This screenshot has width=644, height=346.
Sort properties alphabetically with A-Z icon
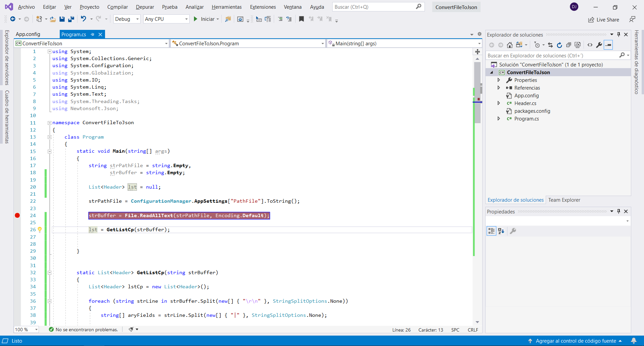click(501, 231)
